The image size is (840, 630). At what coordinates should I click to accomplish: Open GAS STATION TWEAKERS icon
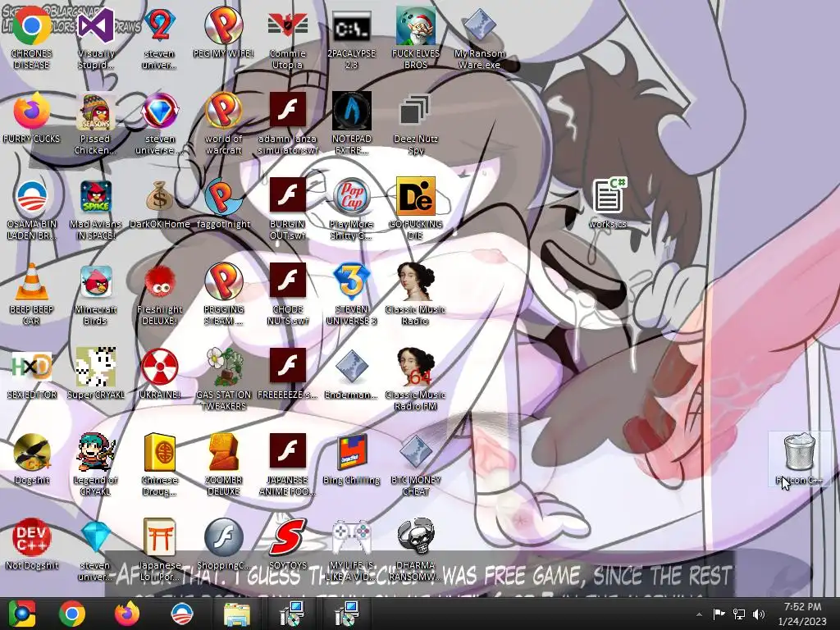(x=223, y=380)
